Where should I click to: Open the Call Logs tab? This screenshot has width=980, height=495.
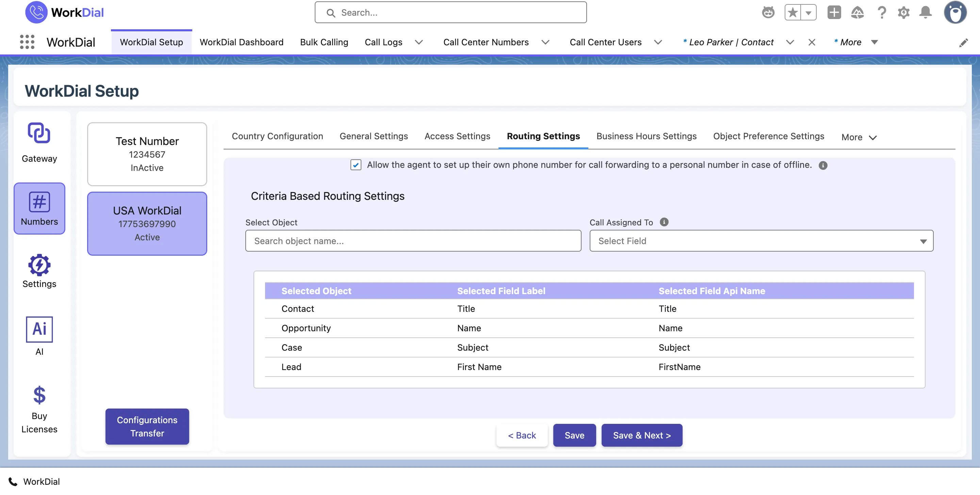click(383, 42)
